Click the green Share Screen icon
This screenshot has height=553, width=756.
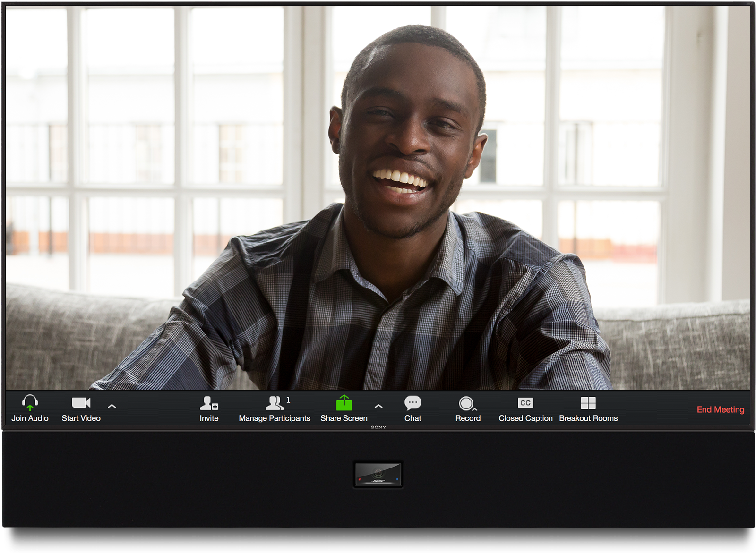coord(344,403)
